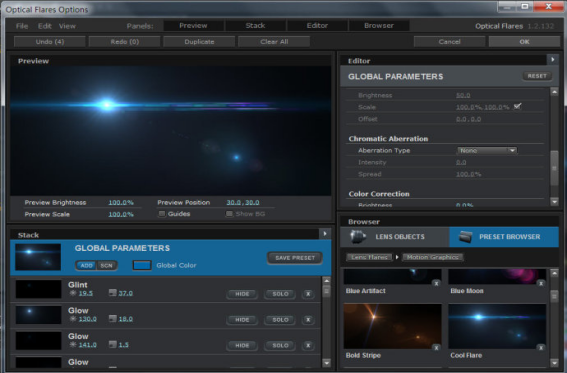Remove the Cool Flare preset with X
The image size is (567, 373).
pos(541,348)
